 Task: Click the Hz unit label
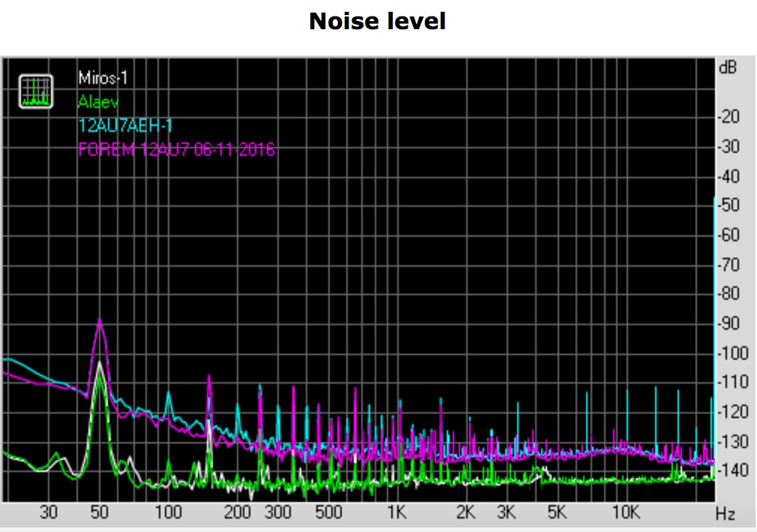pos(724,514)
